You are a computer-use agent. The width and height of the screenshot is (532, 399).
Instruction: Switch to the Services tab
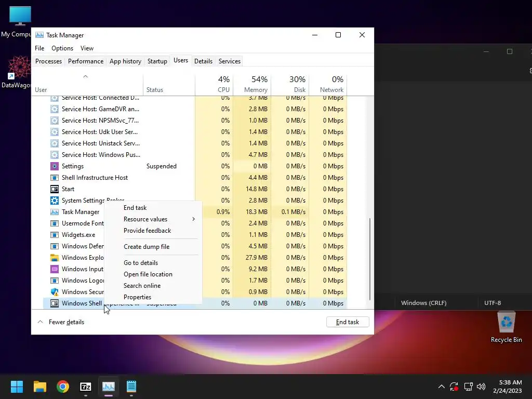(229, 61)
